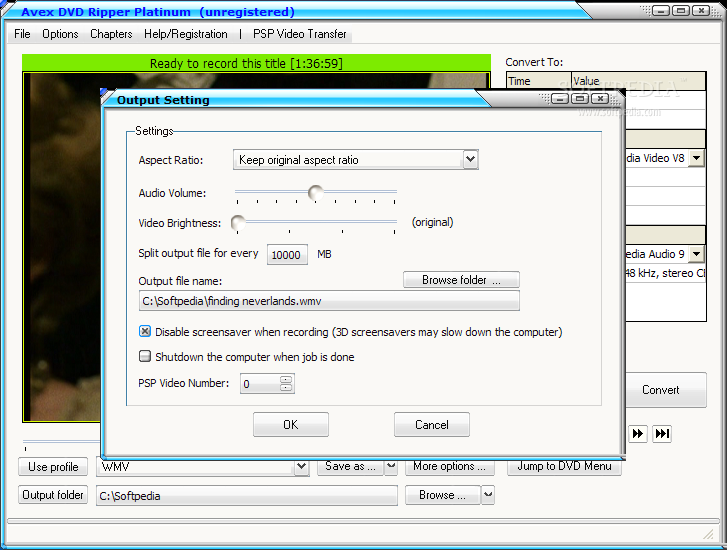Open PSP Video Transfer menu
Viewport: 727px width, 550px height.
point(300,34)
